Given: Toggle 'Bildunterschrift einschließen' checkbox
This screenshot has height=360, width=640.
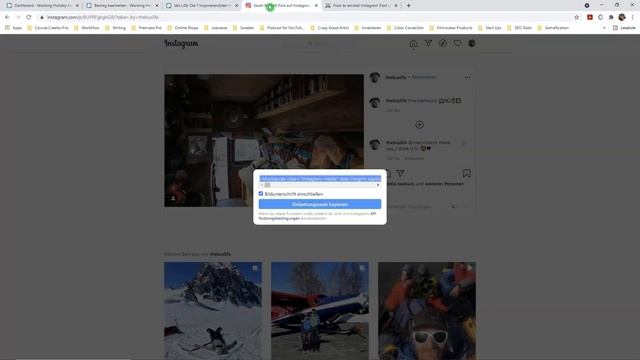Looking at the screenshot, I should [x=261, y=193].
